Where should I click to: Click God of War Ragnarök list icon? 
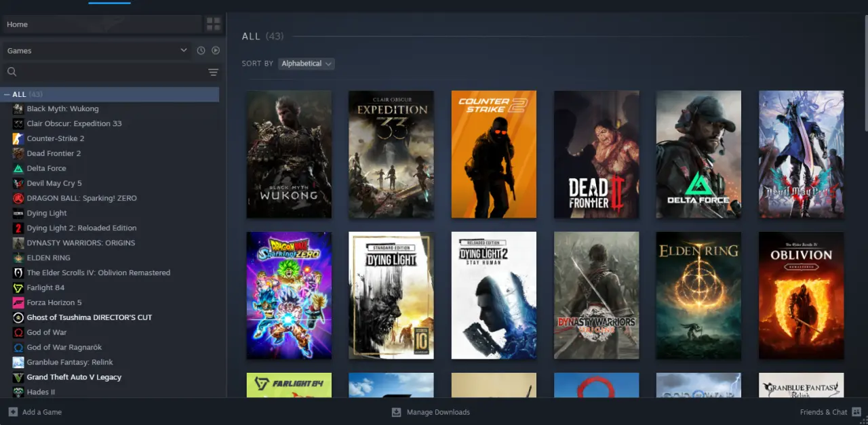(x=18, y=347)
